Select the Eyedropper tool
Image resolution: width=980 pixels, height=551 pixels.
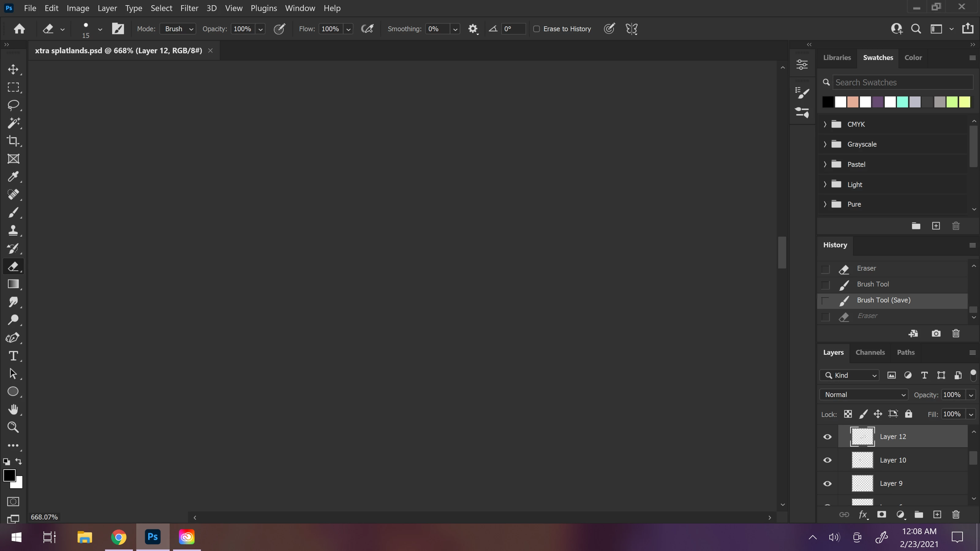pyautogui.click(x=13, y=177)
